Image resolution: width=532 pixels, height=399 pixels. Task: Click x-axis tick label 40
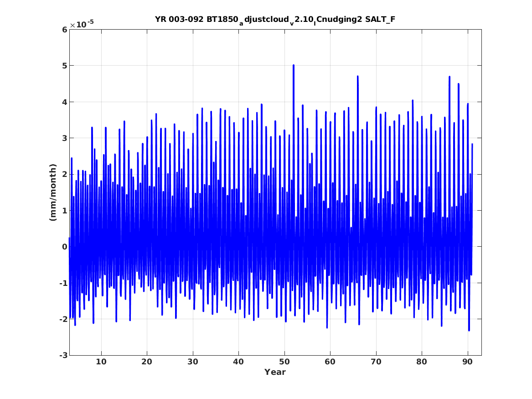[x=238, y=362]
